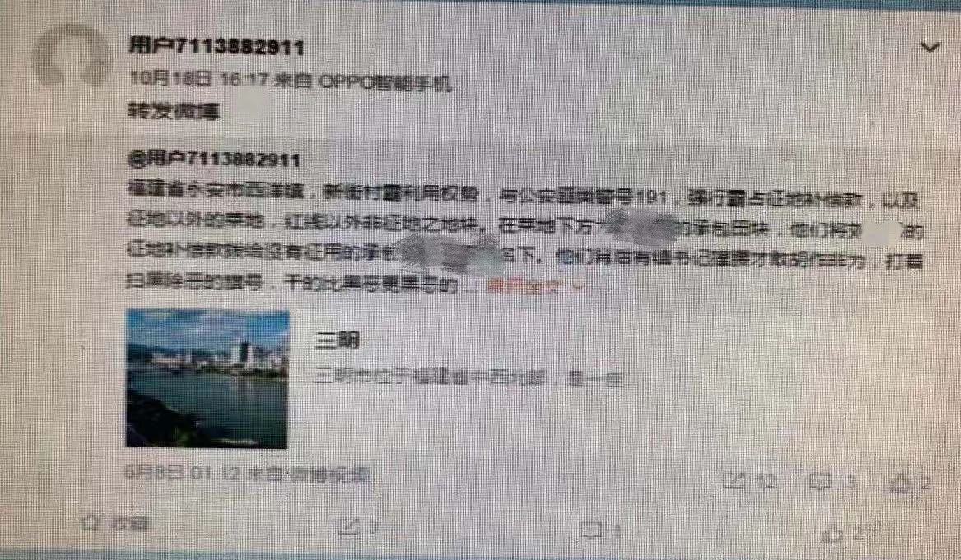Open the 三明 city photo thumbnail
Screen dimensions: 961x560
click(207, 378)
